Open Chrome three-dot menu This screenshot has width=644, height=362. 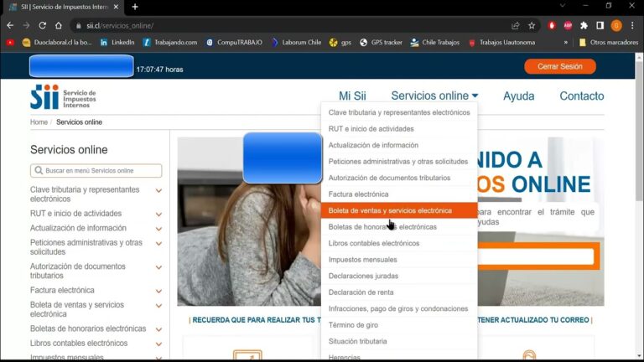(632, 25)
